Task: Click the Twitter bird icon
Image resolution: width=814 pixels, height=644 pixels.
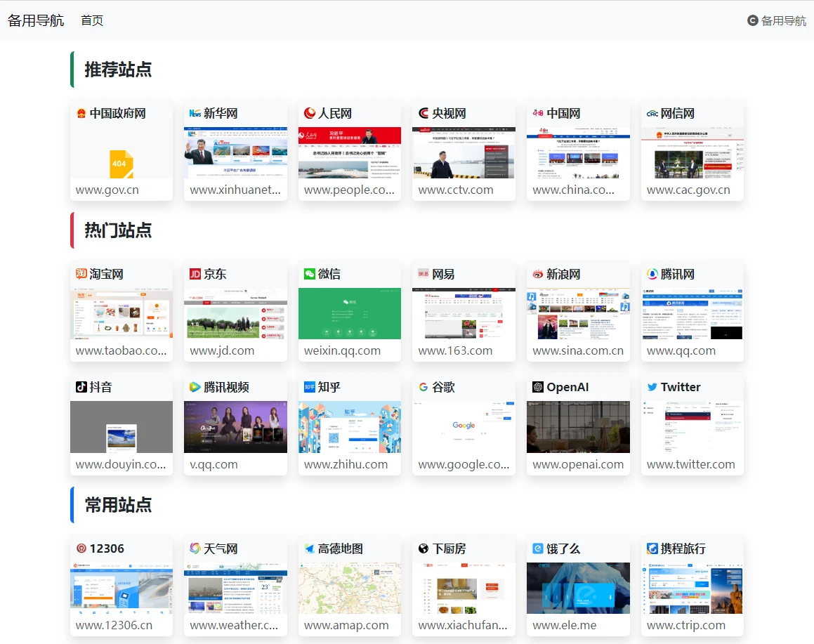Action: 652,387
